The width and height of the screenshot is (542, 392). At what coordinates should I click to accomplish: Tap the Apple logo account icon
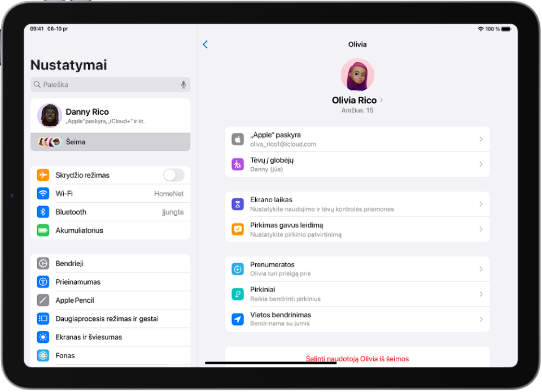(238, 140)
